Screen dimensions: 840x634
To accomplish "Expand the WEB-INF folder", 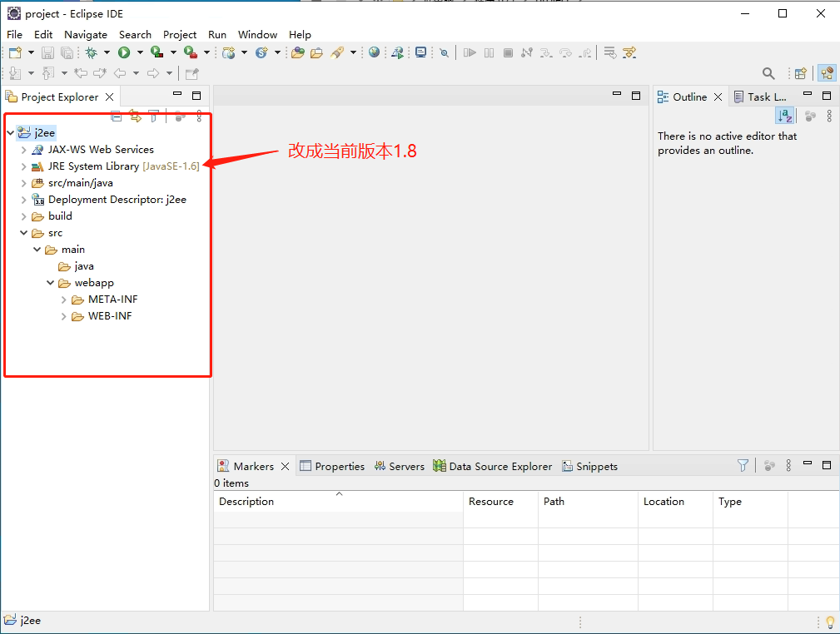I will [x=64, y=316].
